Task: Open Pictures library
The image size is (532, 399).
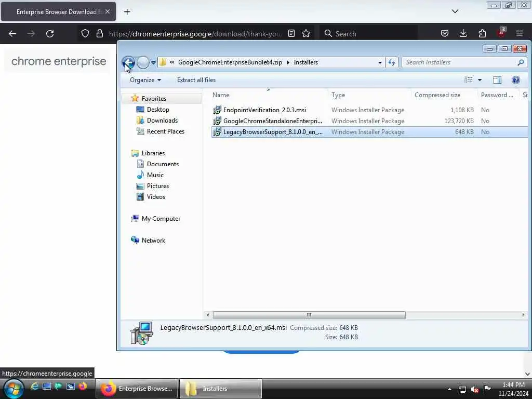Action: (x=157, y=186)
